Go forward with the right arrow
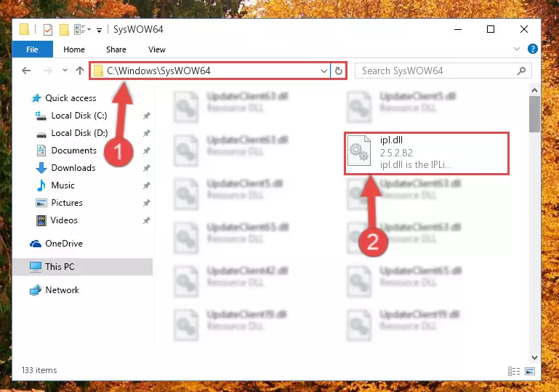Screen dimensions: 559x392 tap(48, 71)
